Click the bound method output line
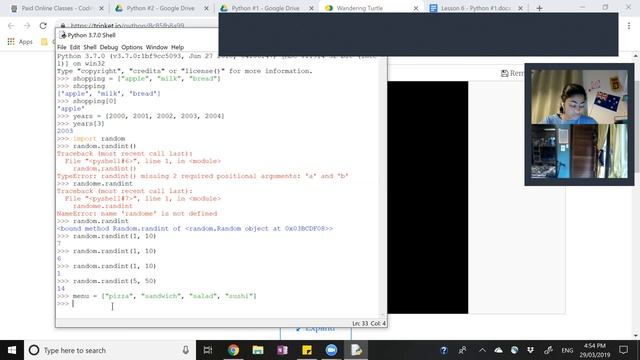640x360 pixels. [195, 229]
